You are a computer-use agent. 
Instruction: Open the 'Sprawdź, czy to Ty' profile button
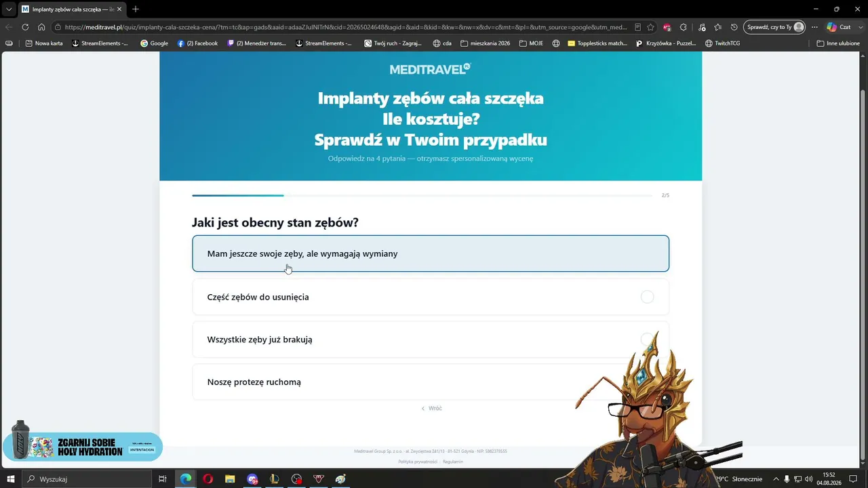pos(774,27)
